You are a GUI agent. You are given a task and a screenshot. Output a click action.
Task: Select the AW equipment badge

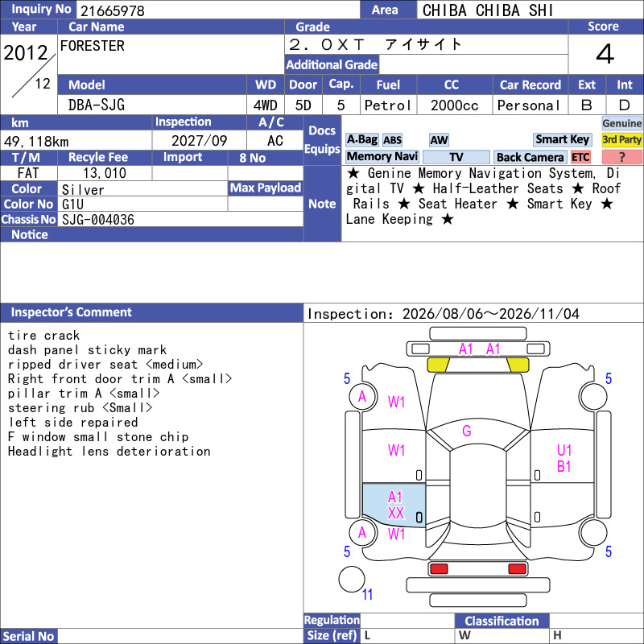[x=439, y=140]
